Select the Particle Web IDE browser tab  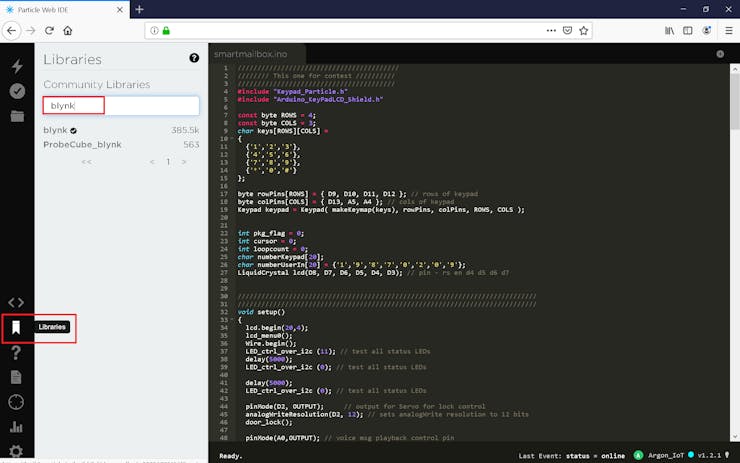(x=65, y=9)
